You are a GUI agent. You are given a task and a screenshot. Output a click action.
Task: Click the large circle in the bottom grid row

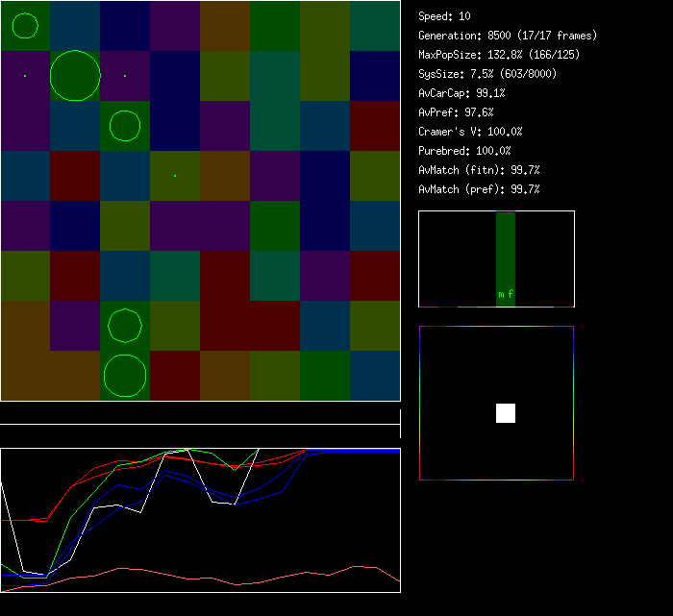(125, 376)
